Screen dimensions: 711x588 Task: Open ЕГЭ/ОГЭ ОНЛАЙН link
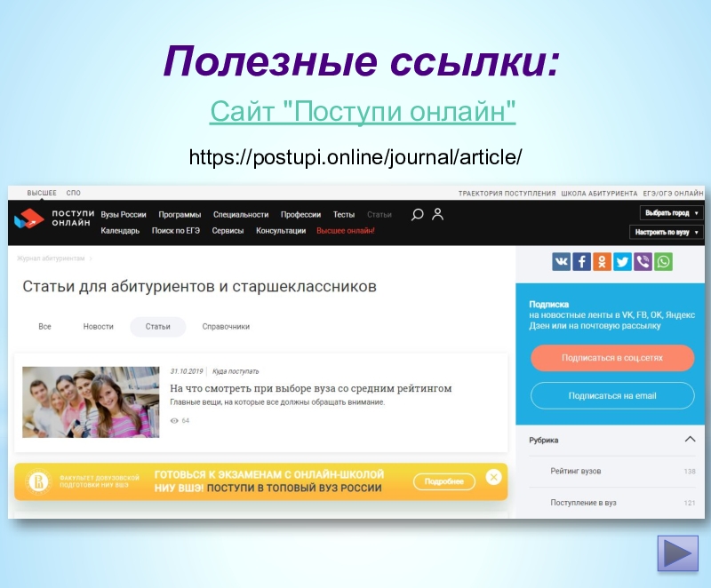coord(673,194)
